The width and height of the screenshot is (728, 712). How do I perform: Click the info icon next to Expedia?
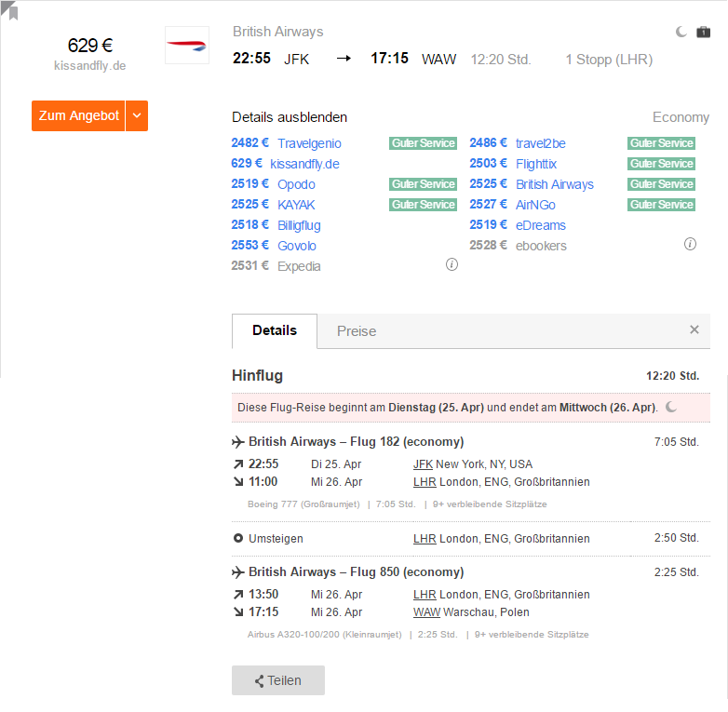click(x=452, y=264)
